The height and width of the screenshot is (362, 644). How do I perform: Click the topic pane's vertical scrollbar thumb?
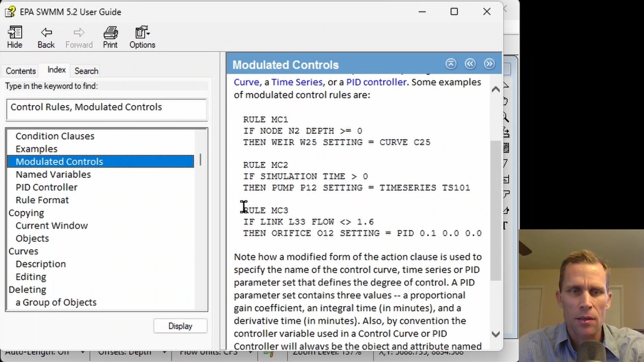tap(495, 211)
